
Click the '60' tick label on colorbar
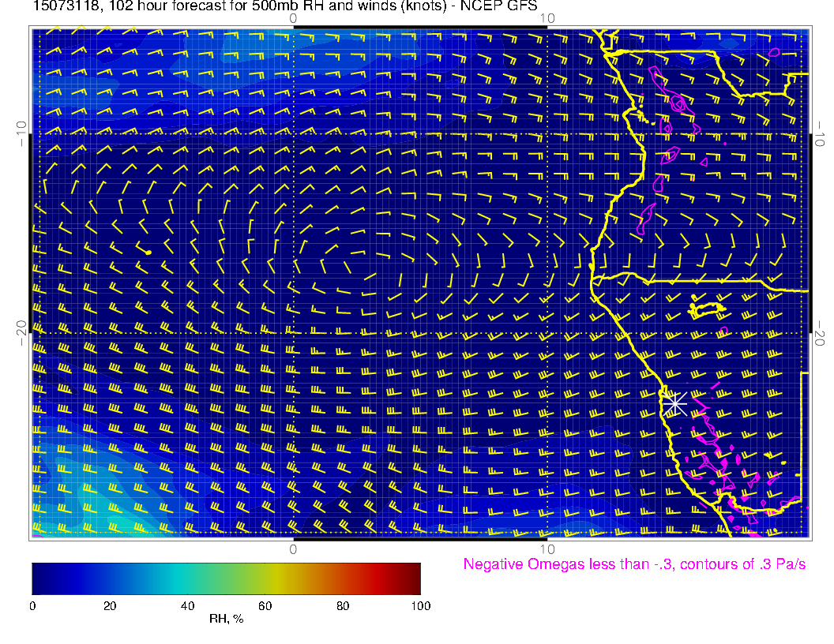(x=265, y=605)
